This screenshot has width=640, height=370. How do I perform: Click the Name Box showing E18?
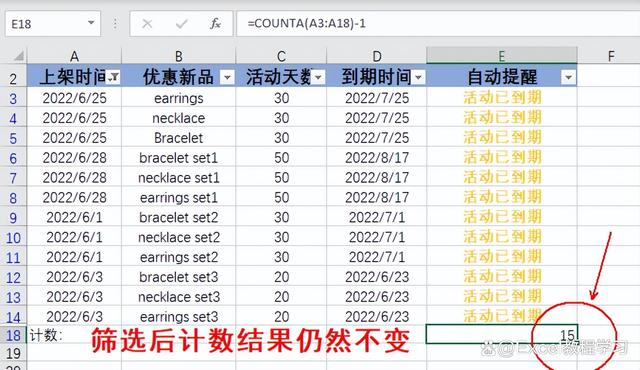tap(53, 24)
